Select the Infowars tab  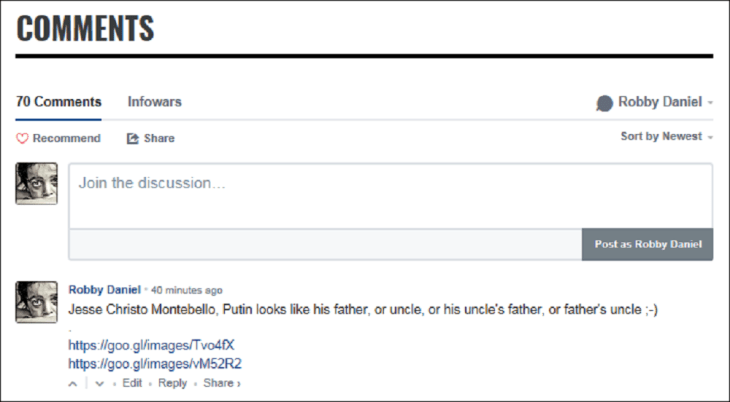pyautogui.click(x=154, y=102)
